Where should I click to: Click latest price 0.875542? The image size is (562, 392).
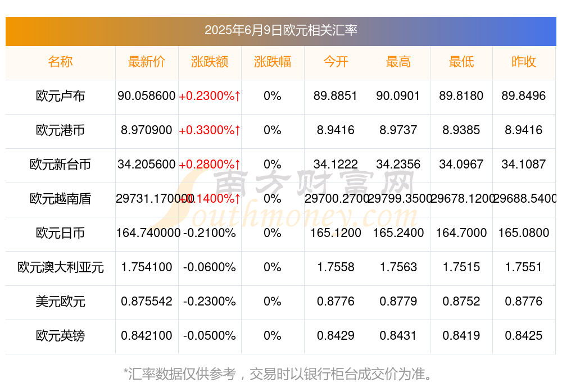[147, 302]
